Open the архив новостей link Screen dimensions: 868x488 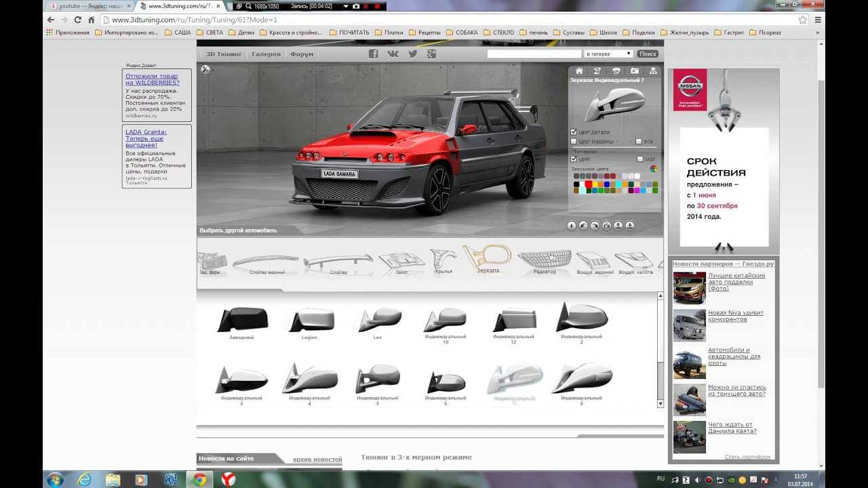(317, 460)
